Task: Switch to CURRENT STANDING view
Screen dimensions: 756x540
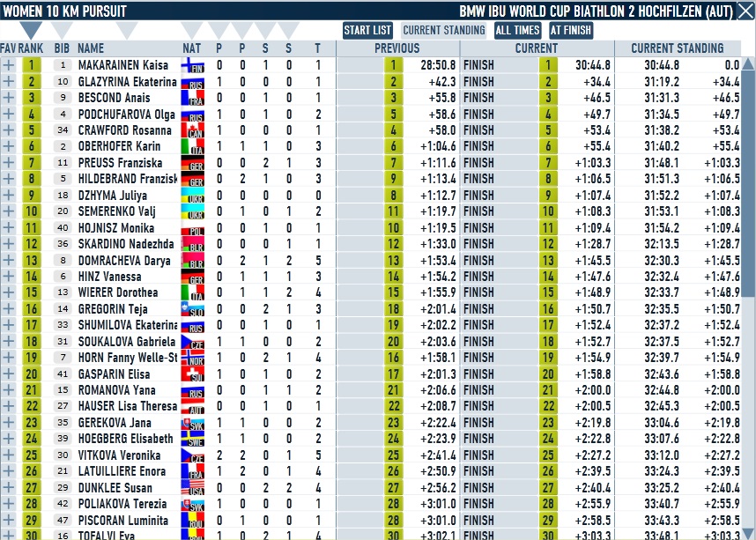Action: (x=443, y=30)
